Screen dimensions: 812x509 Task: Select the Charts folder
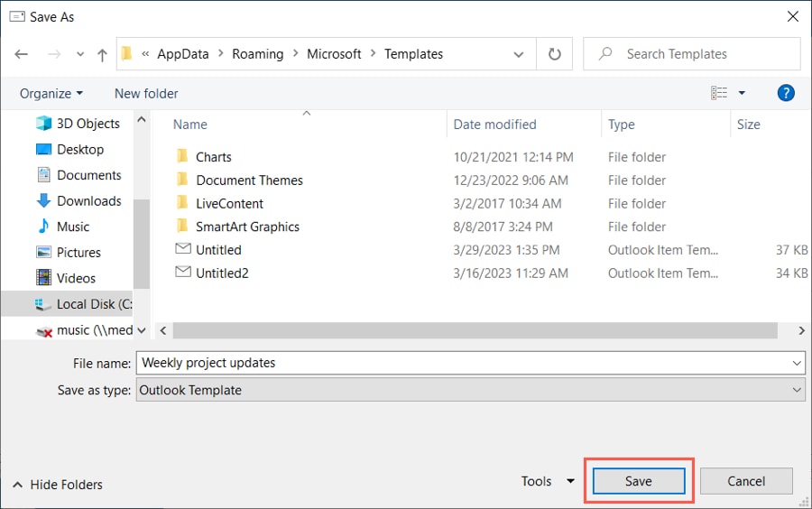[x=213, y=157]
